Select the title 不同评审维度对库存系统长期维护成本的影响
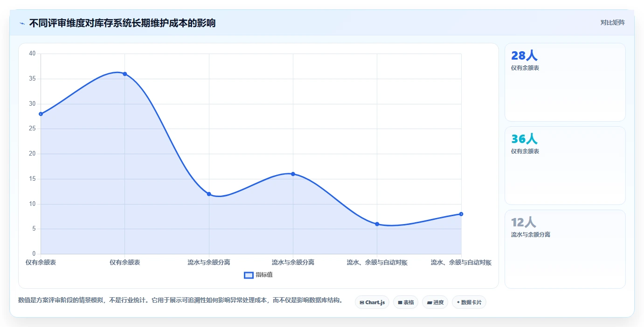The height and width of the screenshot is (327, 644). pos(122,23)
